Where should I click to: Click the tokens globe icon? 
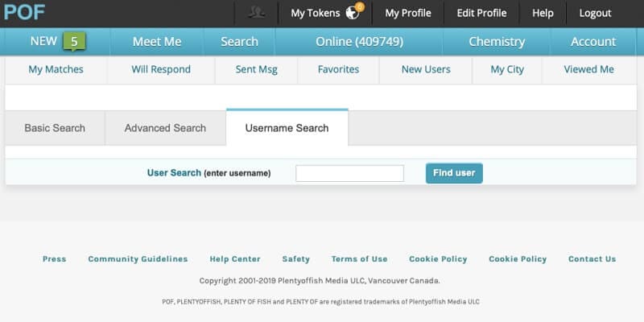[353, 13]
